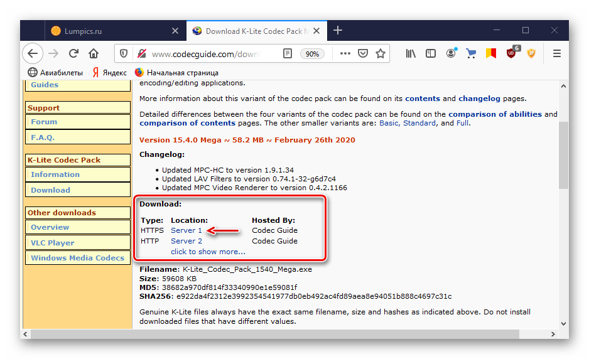Open a new tab with plus button
This screenshot has height=364, width=589.
[x=338, y=31]
